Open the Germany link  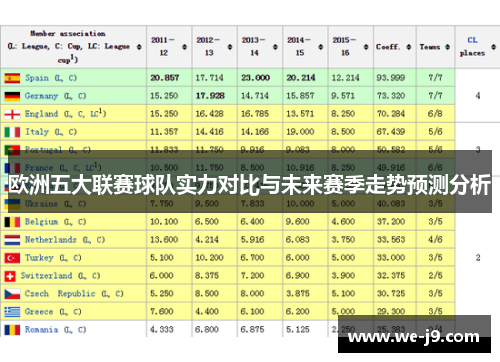[41, 96]
